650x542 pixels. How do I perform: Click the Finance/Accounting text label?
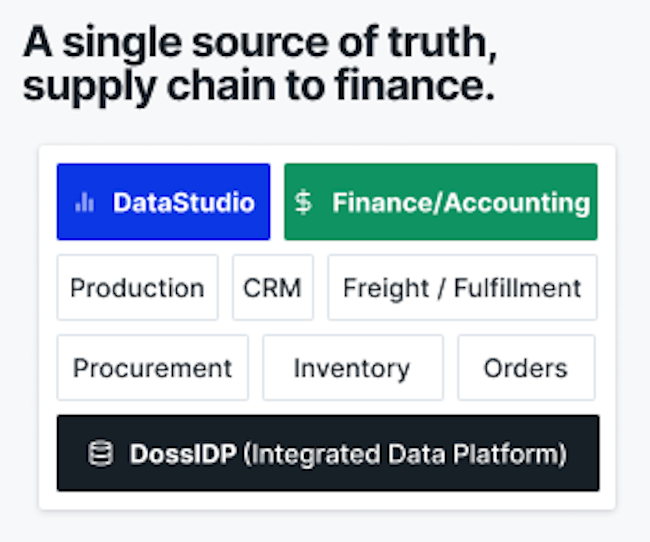(461, 203)
